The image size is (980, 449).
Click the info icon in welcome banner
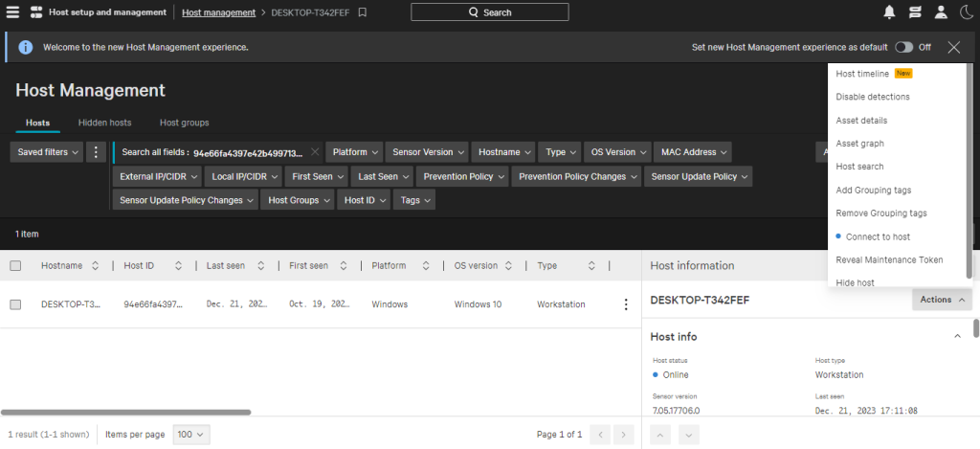coord(26,47)
